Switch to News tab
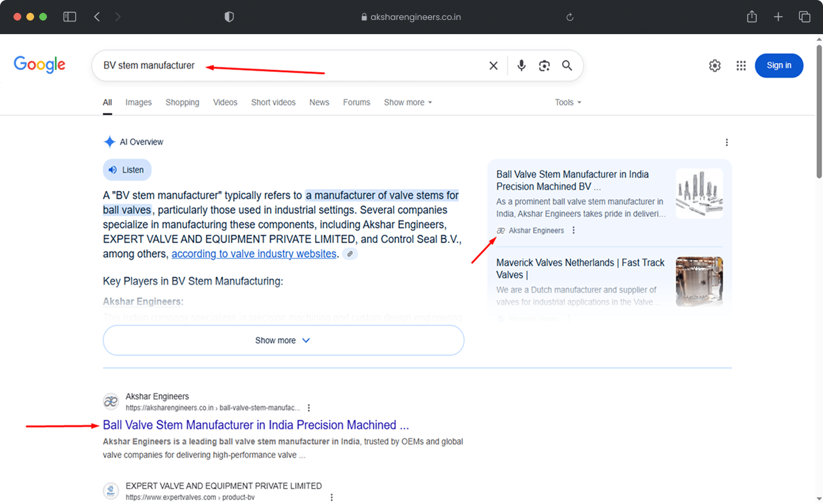The image size is (823, 504). point(319,102)
